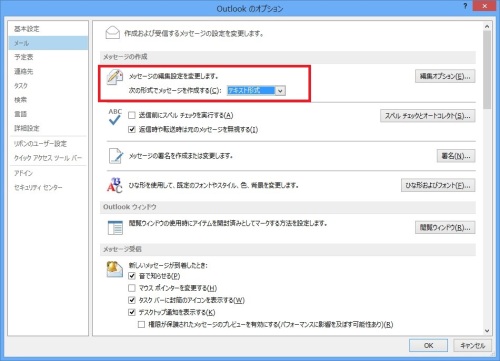The width and height of the screenshot is (500, 361).
Task: Open アドイン category
Action: point(48,173)
